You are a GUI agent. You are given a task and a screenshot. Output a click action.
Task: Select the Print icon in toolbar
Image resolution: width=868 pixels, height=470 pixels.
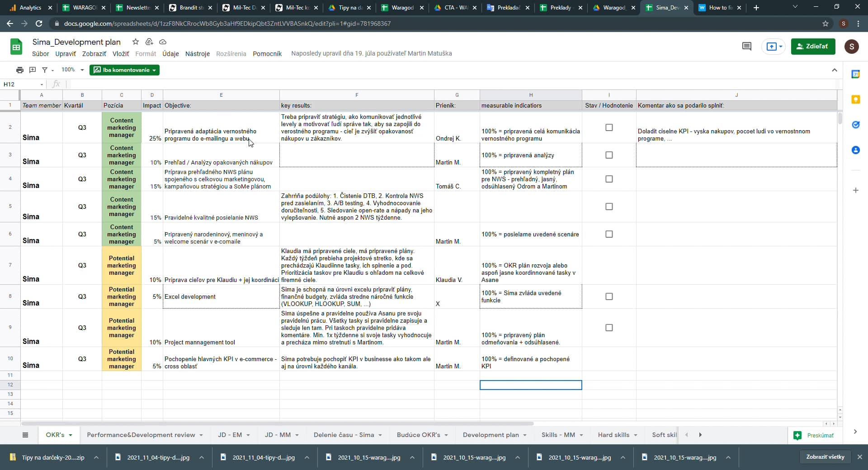tap(19, 70)
